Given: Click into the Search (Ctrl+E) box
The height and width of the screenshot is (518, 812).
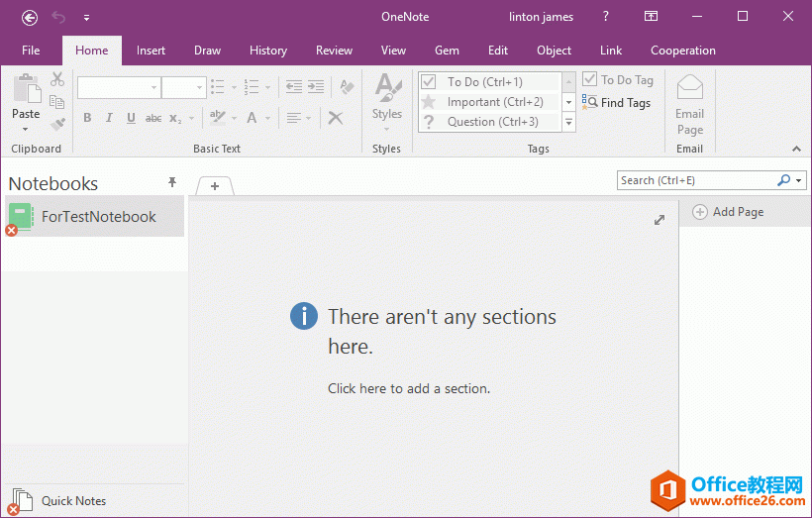Looking at the screenshot, I should [x=696, y=180].
